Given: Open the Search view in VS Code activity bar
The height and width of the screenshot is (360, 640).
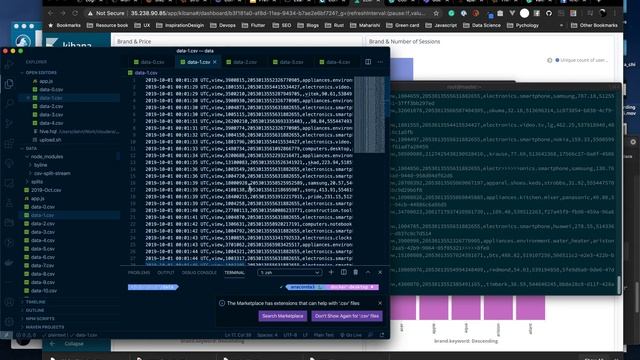Looking at the screenshot, I should [x=9, y=104].
